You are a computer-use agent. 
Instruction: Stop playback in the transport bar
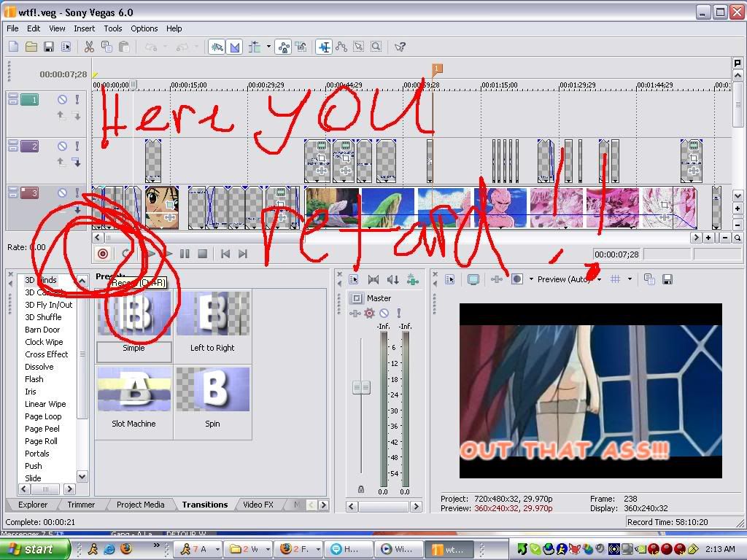pos(202,254)
